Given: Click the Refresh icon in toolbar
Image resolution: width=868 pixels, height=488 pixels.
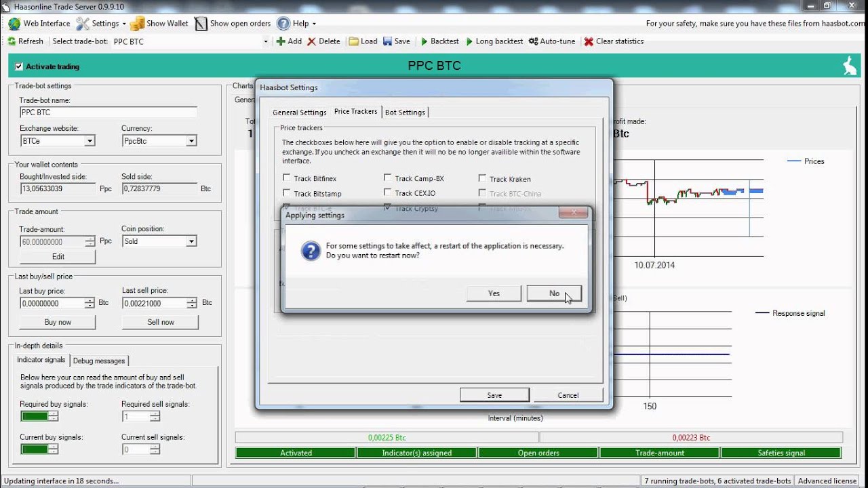Looking at the screenshot, I should [12, 41].
